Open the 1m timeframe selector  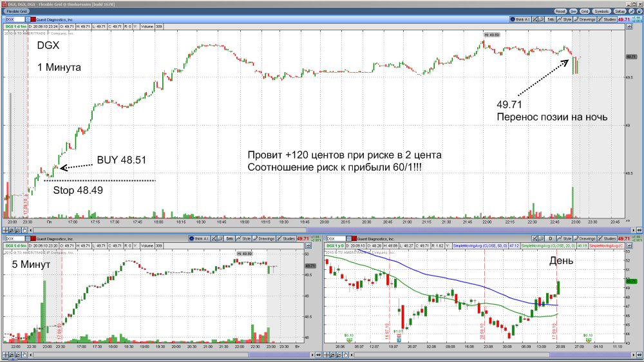[551, 20]
